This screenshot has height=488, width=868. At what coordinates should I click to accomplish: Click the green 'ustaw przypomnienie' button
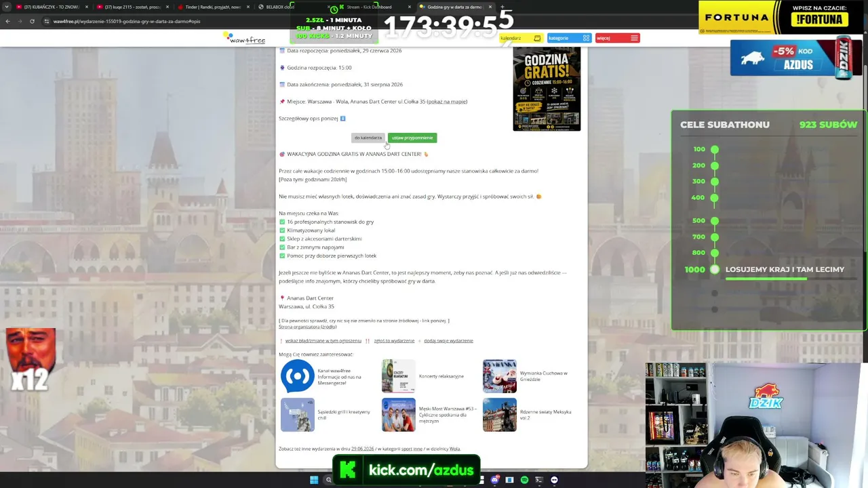[412, 138]
